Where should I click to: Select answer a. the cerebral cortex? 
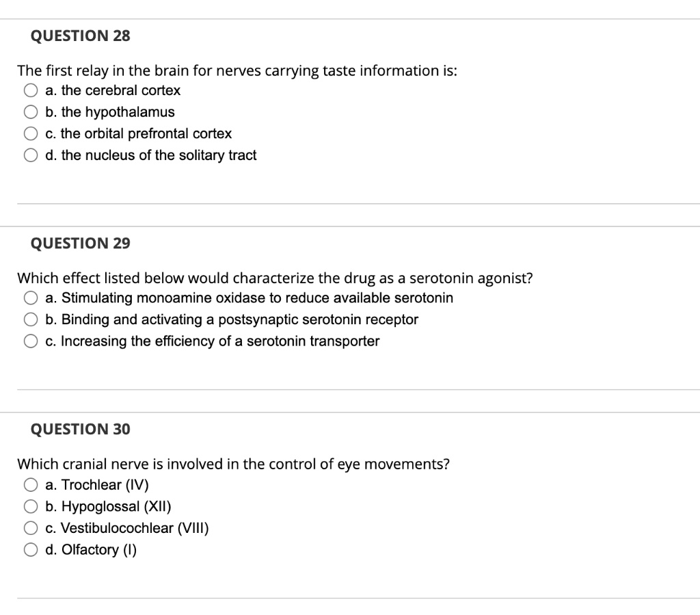click(31, 90)
